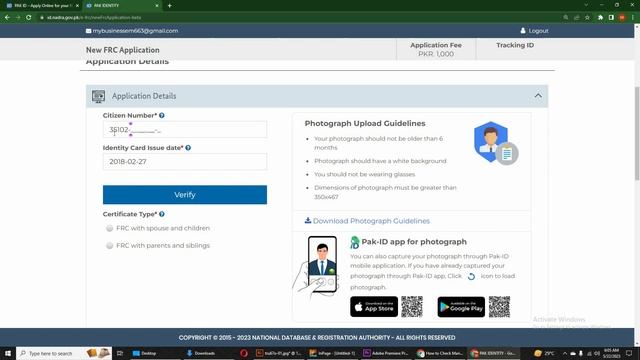Viewport: 640px width, 360px height.
Task: Click the Chrome profile avatar
Action: point(622,18)
